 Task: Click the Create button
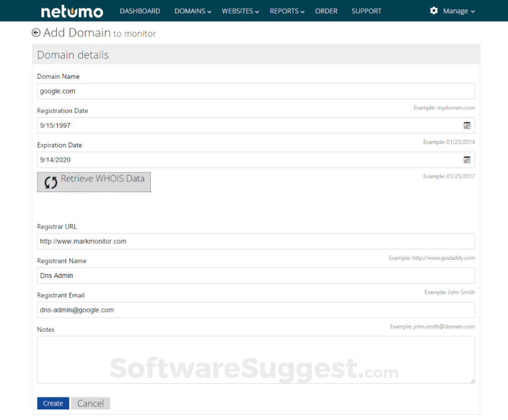point(52,403)
